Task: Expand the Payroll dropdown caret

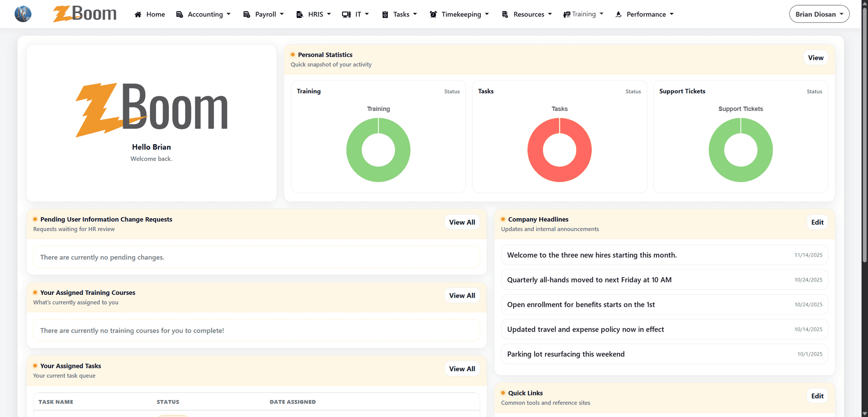Action: [282, 14]
